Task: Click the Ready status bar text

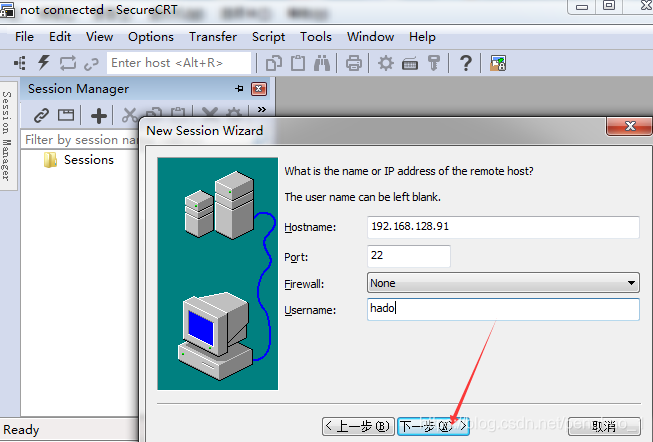Action: (21, 430)
